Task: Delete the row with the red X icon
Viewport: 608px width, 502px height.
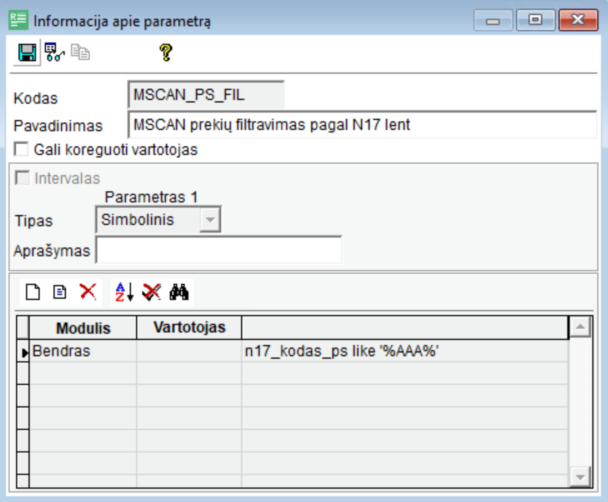Action: (88, 292)
